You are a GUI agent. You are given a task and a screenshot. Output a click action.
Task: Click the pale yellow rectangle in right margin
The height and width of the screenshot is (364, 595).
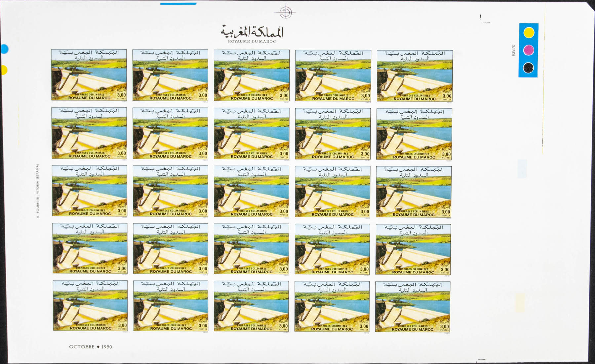click(520, 303)
